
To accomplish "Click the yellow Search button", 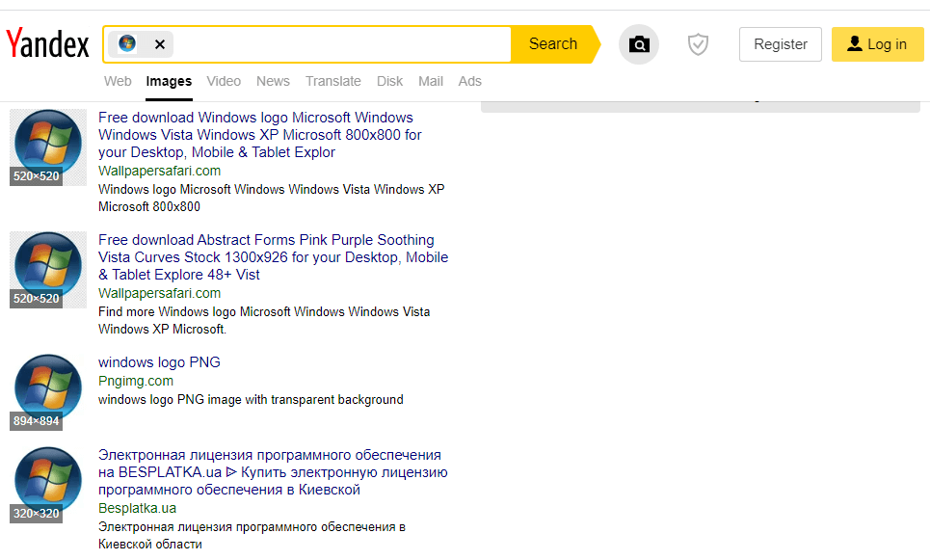I will click(553, 44).
